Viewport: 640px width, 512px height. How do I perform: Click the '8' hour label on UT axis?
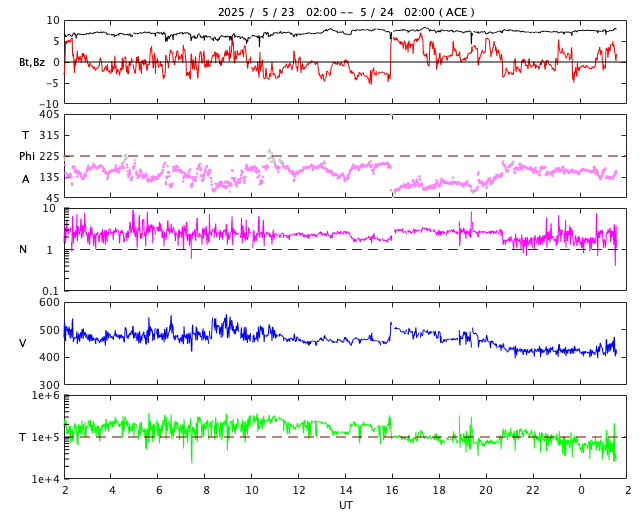(x=206, y=490)
